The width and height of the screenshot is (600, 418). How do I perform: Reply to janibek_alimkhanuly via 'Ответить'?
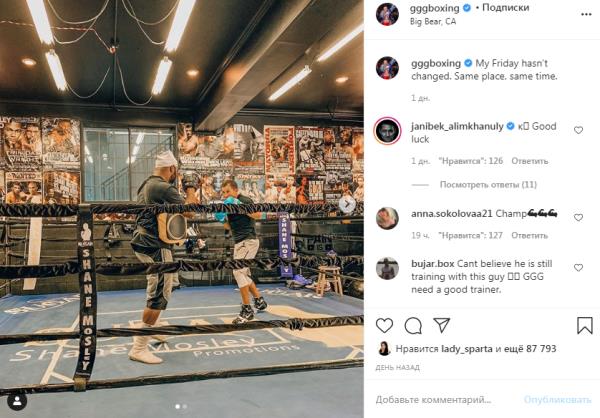[x=530, y=161]
